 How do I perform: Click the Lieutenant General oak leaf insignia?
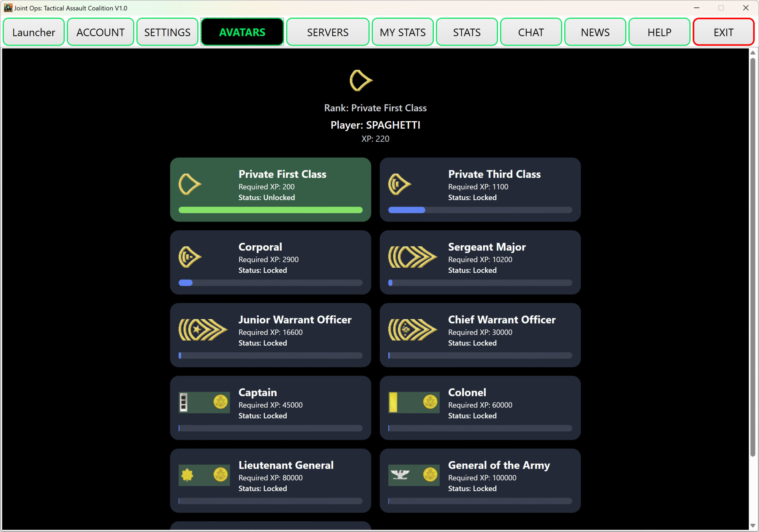click(204, 475)
